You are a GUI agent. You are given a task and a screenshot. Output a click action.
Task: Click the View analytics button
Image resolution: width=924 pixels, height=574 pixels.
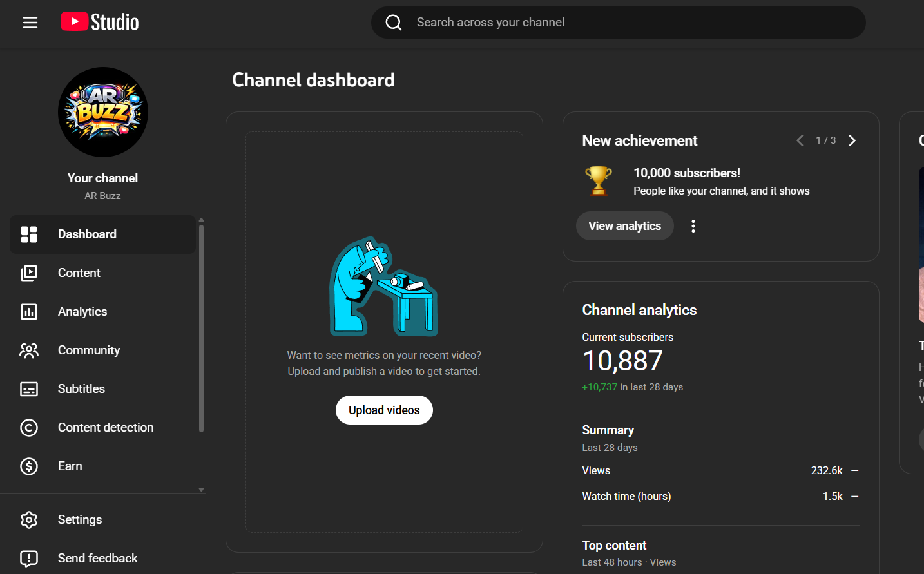[x=624, y=226]
